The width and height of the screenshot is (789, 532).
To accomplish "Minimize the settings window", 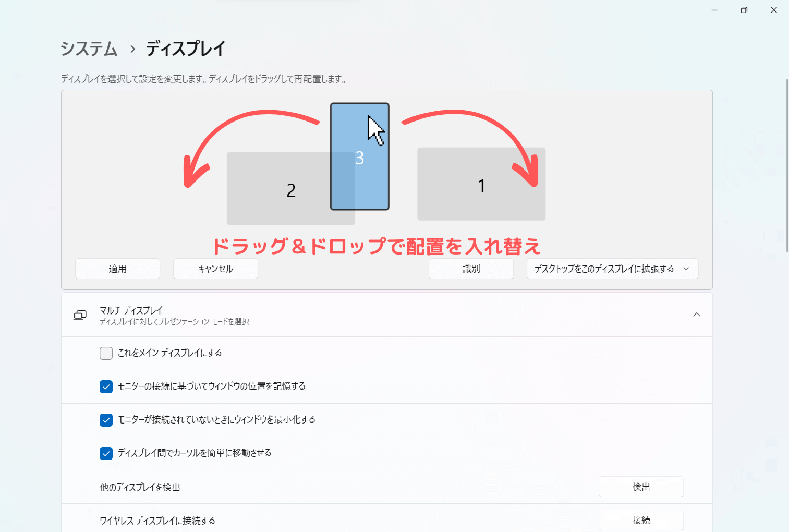I will (714, 10).
